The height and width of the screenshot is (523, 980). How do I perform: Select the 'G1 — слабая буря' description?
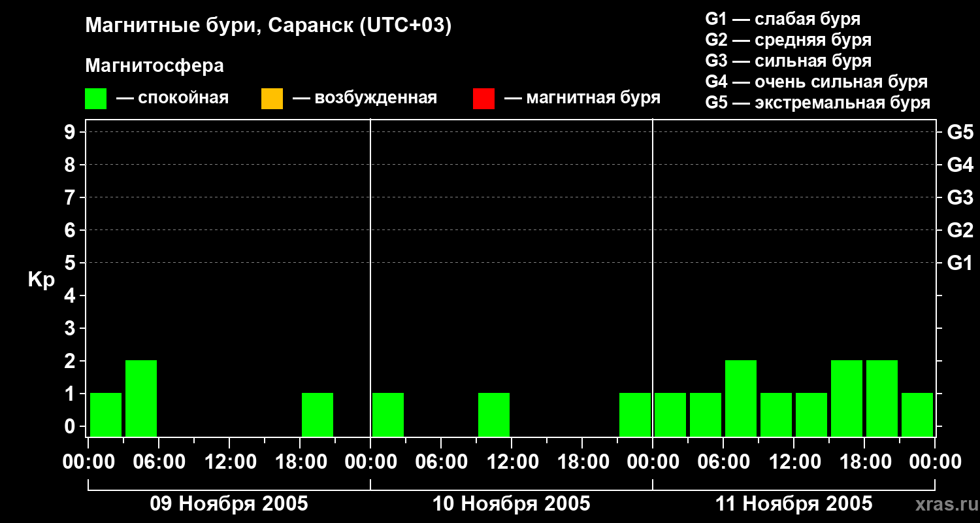point(783,19)
